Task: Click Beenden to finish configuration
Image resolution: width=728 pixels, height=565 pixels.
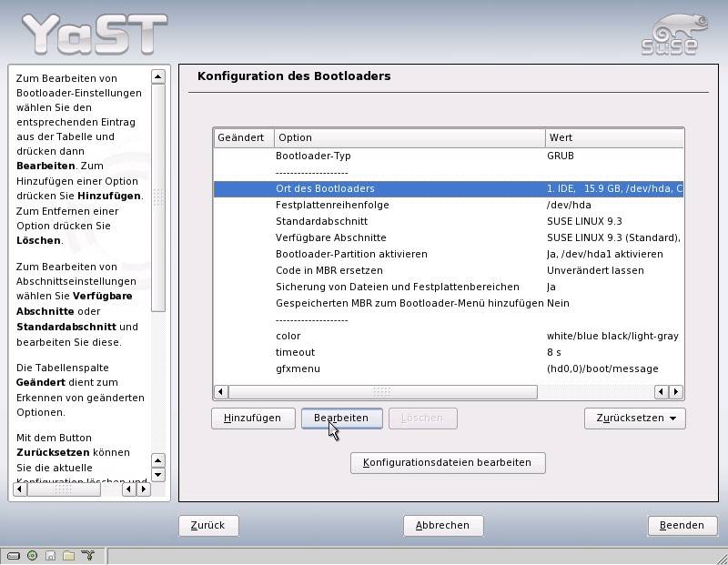Action: [682, 525]
